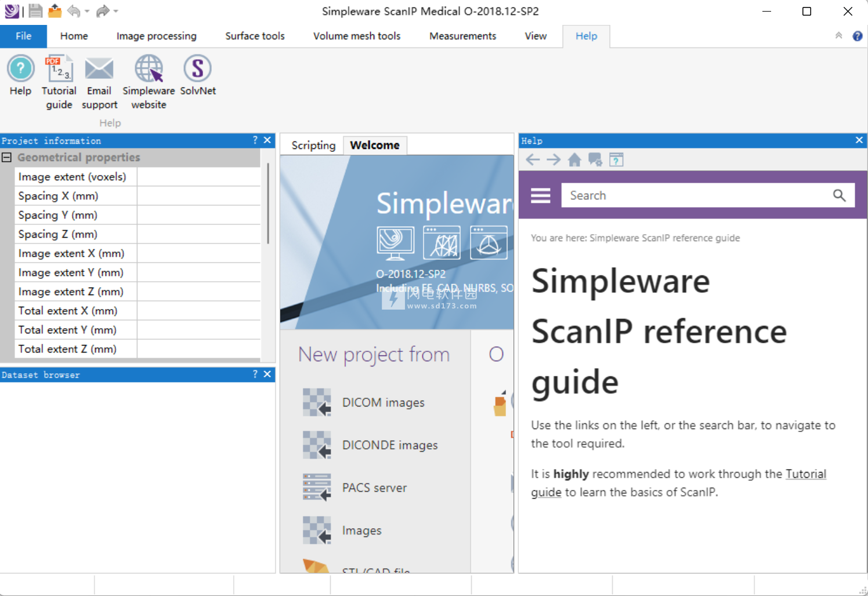Switch to the Volume mesh tools tab
The image size is (868, 596).
coord(357,36)
